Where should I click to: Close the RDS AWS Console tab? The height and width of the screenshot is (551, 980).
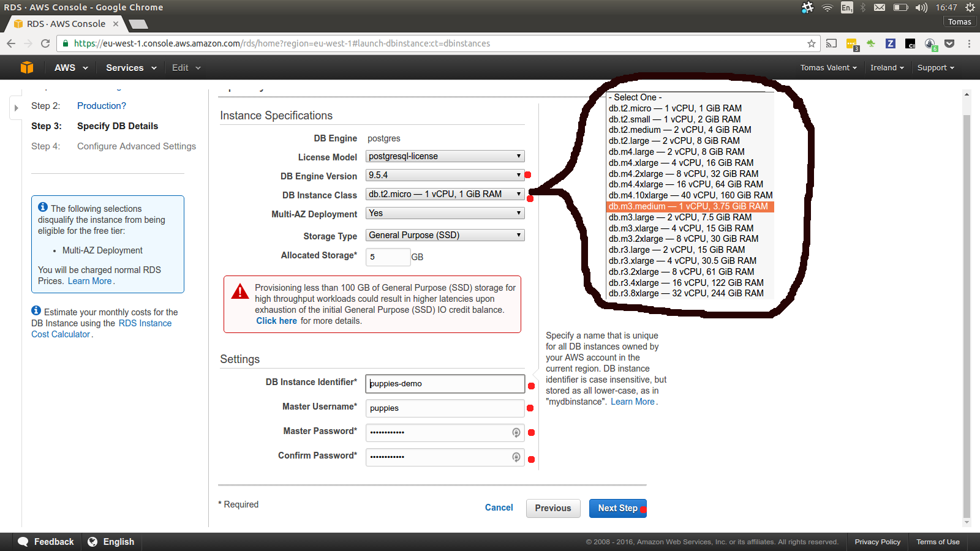coord(116,24)
